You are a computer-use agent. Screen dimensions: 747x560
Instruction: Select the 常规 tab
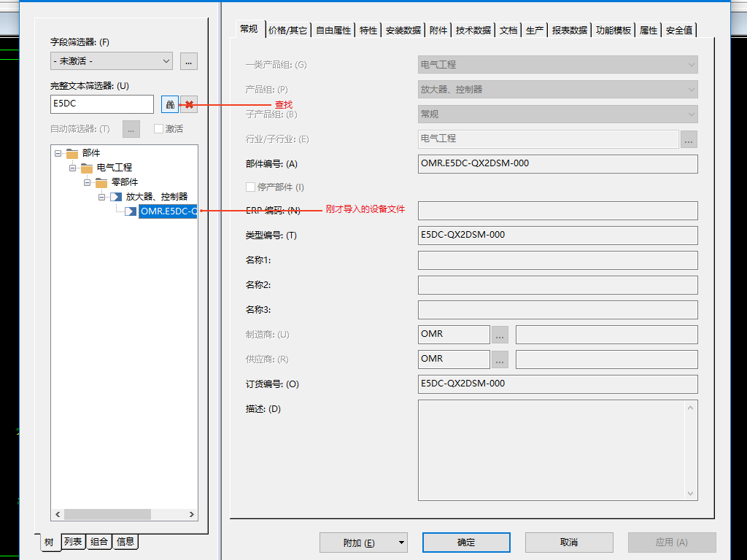[249, 29]
